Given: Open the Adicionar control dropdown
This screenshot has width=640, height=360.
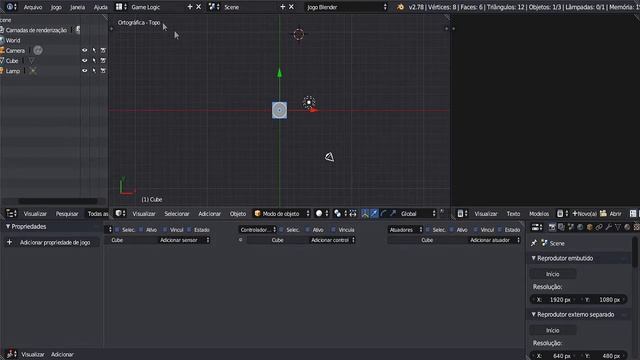Looking at the screenshot, I should [x=332, y=240].
